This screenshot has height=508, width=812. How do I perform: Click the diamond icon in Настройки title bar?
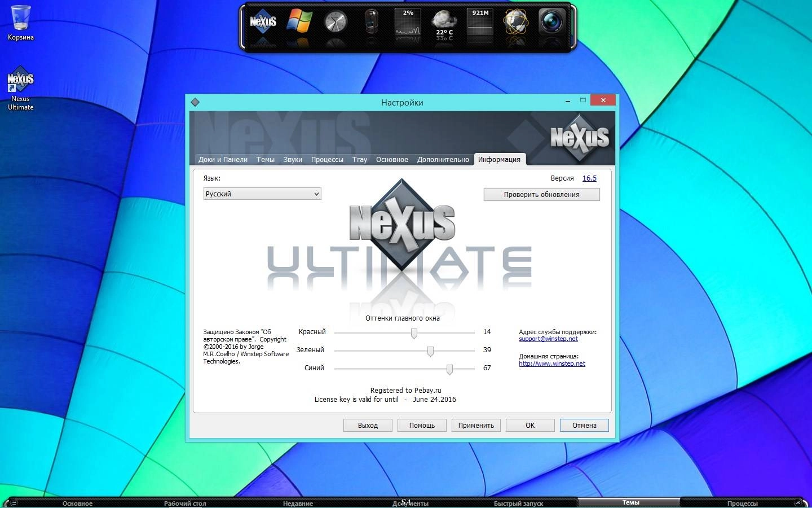click(195, 102)
